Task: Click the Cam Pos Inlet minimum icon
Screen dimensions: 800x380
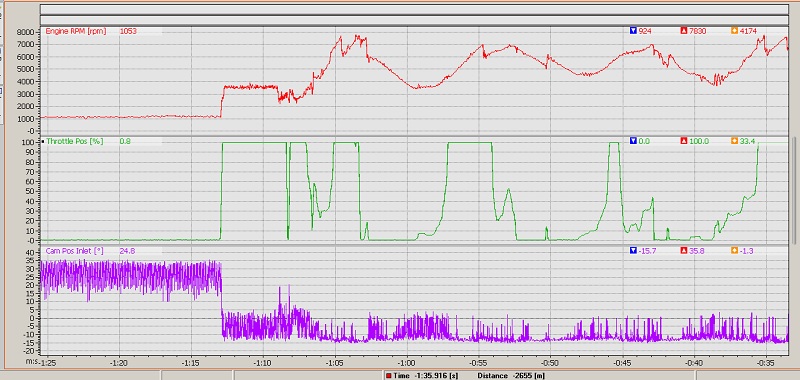Action: click(633, 250)
